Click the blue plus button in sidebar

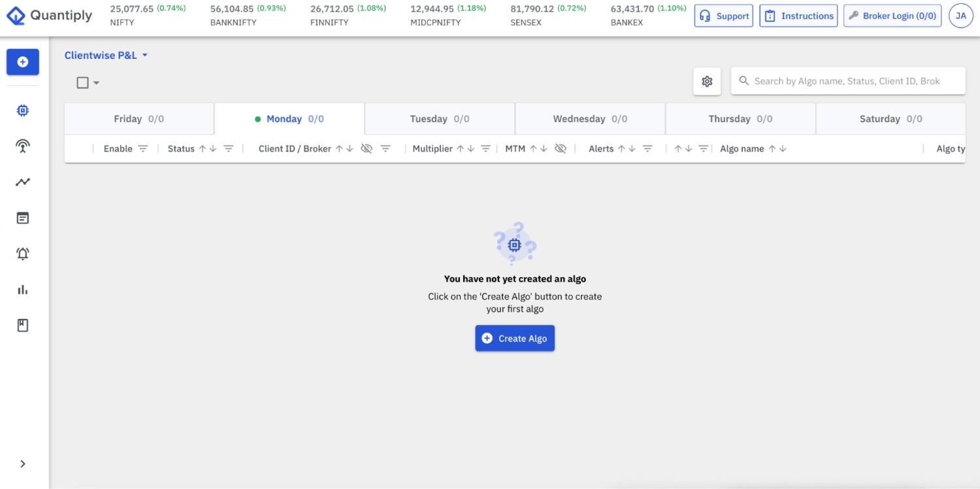23,62
